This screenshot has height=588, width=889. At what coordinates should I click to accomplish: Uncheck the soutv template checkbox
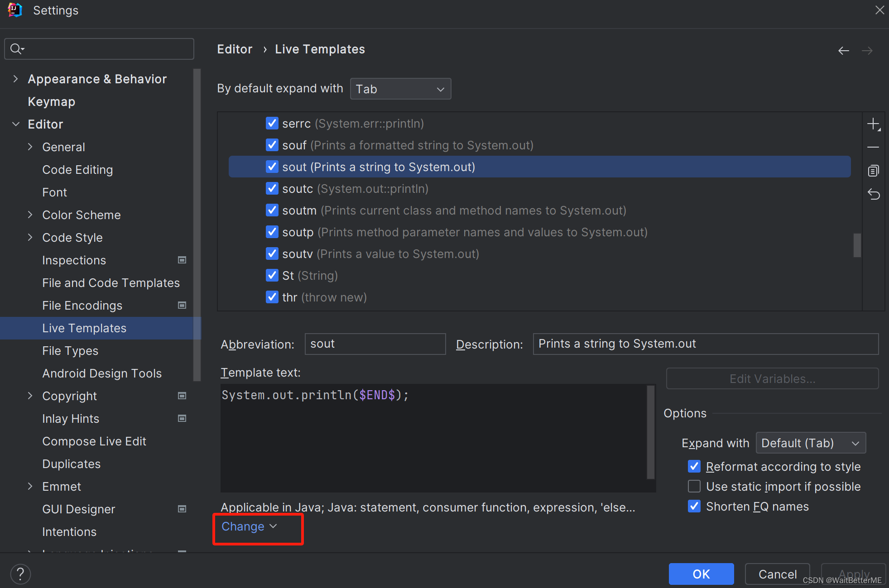[272, 253]
